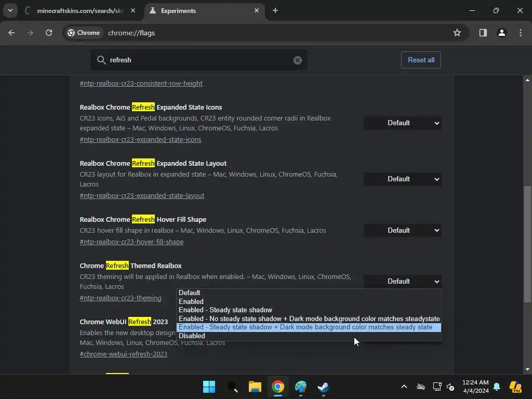
Task: Open the side panel icon
Action: tap(483, 33)
